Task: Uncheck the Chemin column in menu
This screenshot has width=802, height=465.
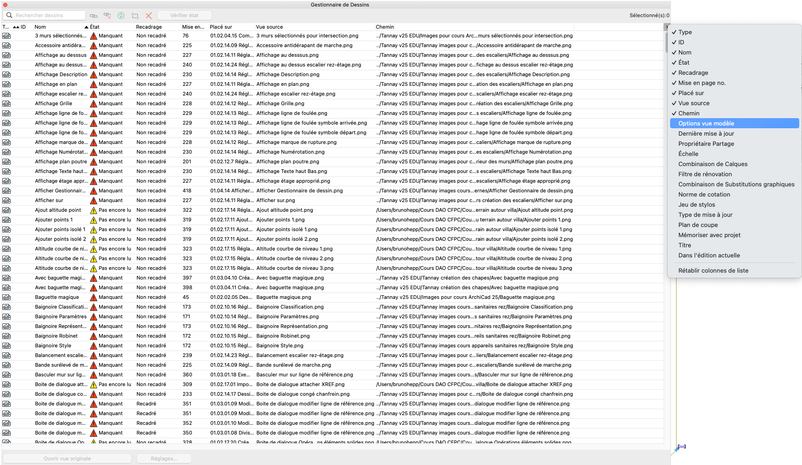Action: tap(734, 114)
